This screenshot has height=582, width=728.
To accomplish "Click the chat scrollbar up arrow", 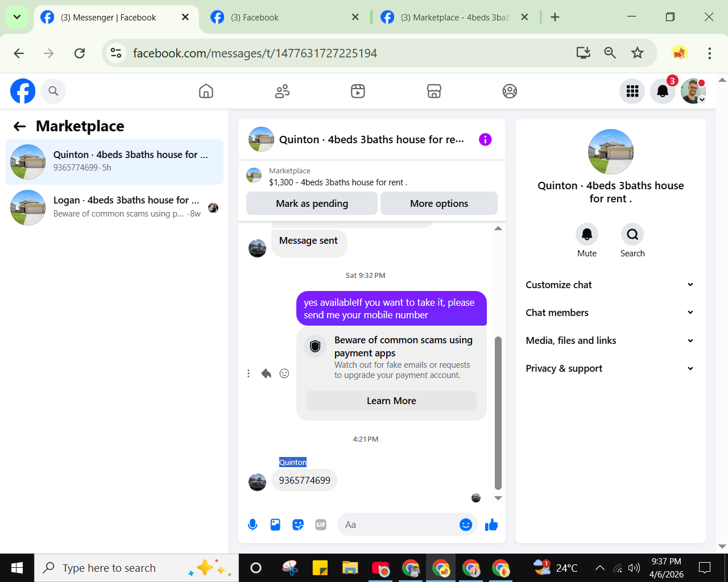I will pyautogui.click(x=498, y=228).
